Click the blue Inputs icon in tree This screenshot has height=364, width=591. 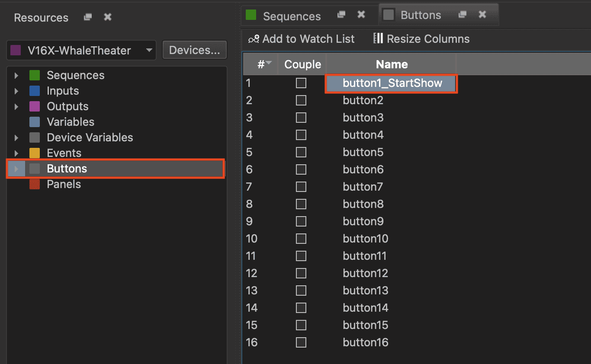pyautogui.click(x=35, y=91)
